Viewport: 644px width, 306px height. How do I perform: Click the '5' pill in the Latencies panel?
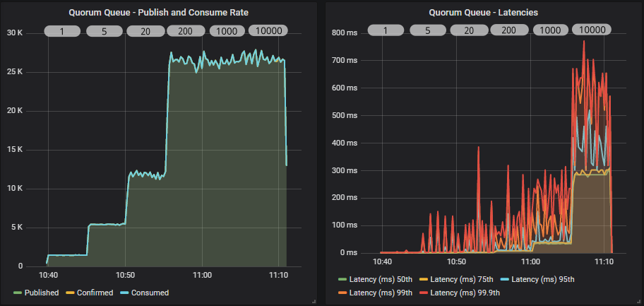click(x=427, y=30)
